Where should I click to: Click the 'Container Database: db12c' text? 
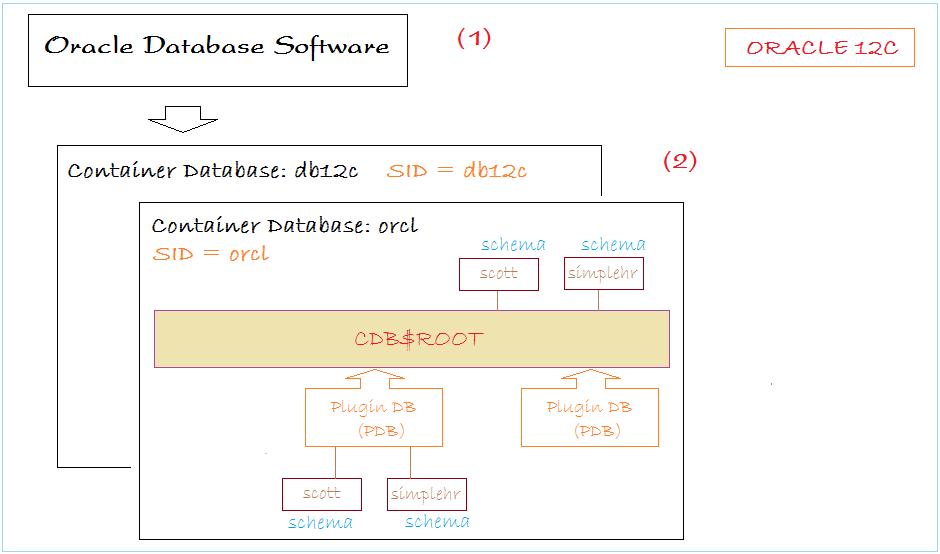pos(213,171)
